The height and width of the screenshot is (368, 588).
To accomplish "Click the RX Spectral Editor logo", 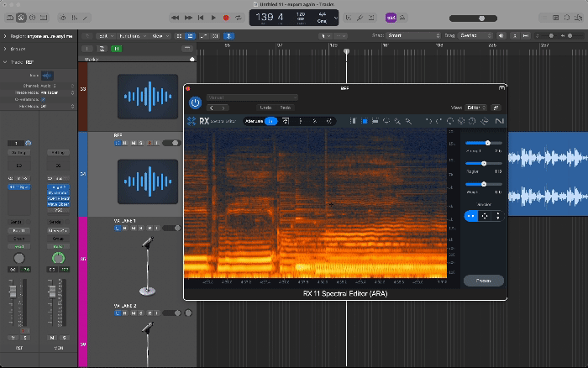I will (x=211, y=121).
